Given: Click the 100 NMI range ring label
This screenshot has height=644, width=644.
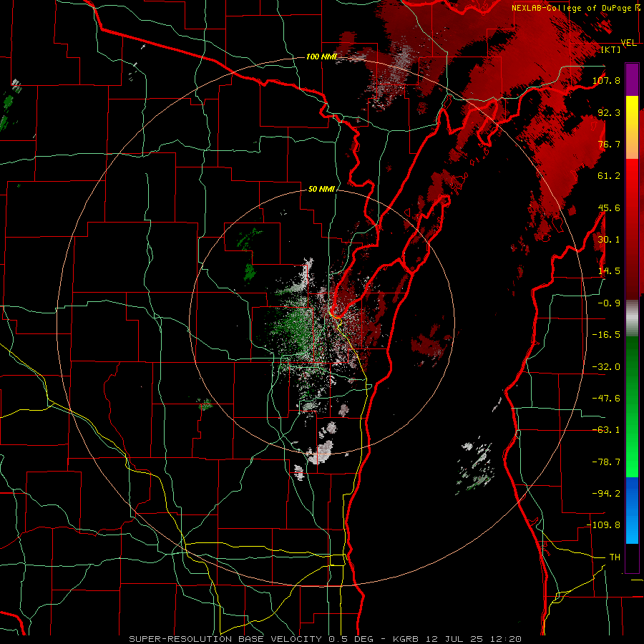Looking at the screenshot, I should click(321, 57).
